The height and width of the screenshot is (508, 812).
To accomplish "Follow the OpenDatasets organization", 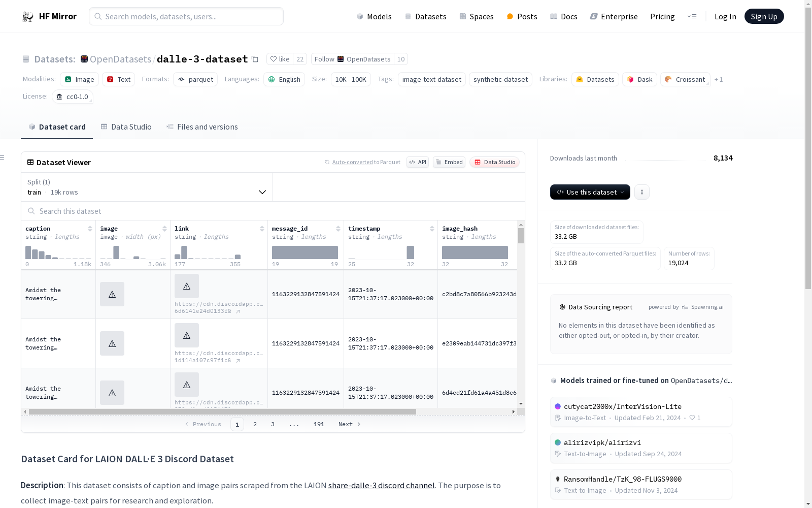I will [353, 59].
